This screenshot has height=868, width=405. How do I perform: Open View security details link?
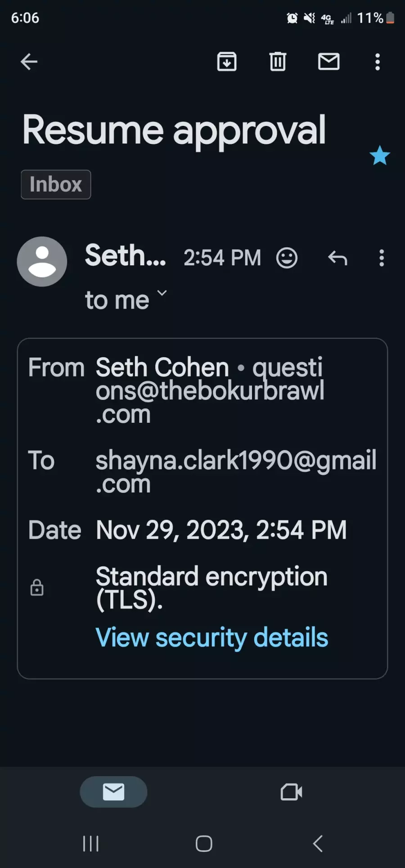(x=212, y=638)
